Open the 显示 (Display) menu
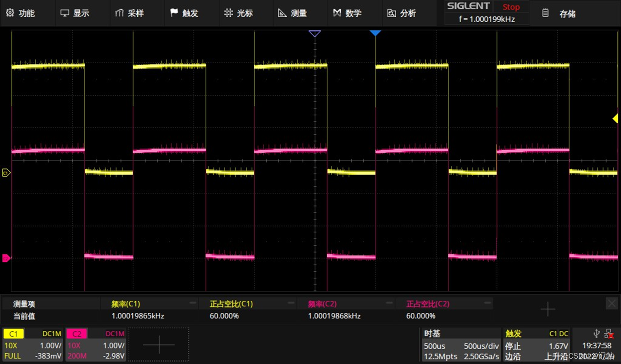621x364 pixels. 75,13
